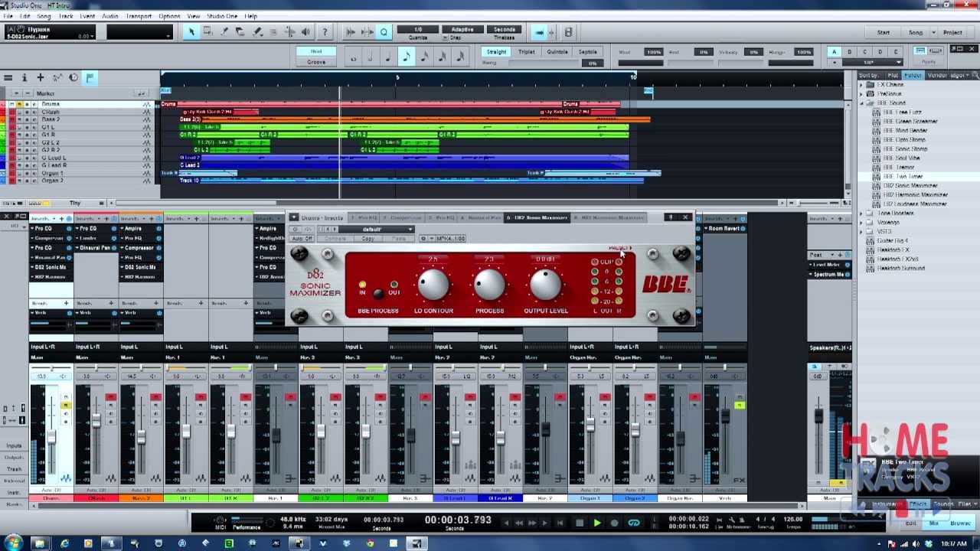
Task: Choose the whole note value
Action: tap(354, 57)
